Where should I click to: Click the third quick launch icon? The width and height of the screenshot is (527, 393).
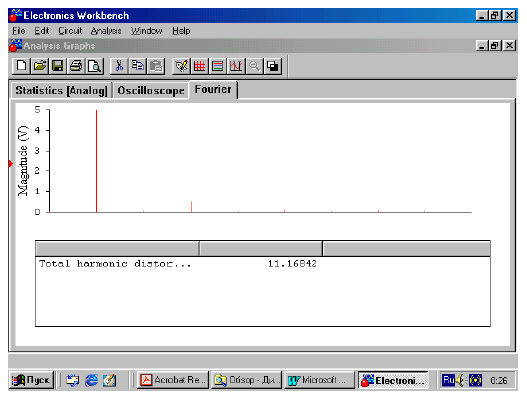[x=110, y=380]
